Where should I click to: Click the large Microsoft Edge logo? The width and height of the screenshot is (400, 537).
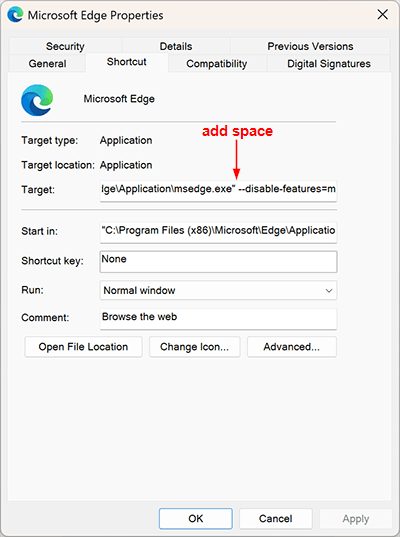click(x=37, y=100)
